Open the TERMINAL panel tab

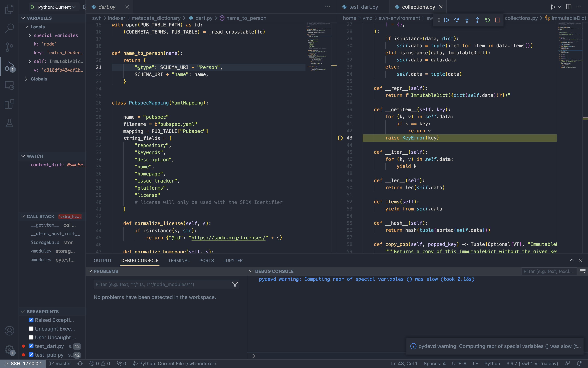[x=179, y=260]
